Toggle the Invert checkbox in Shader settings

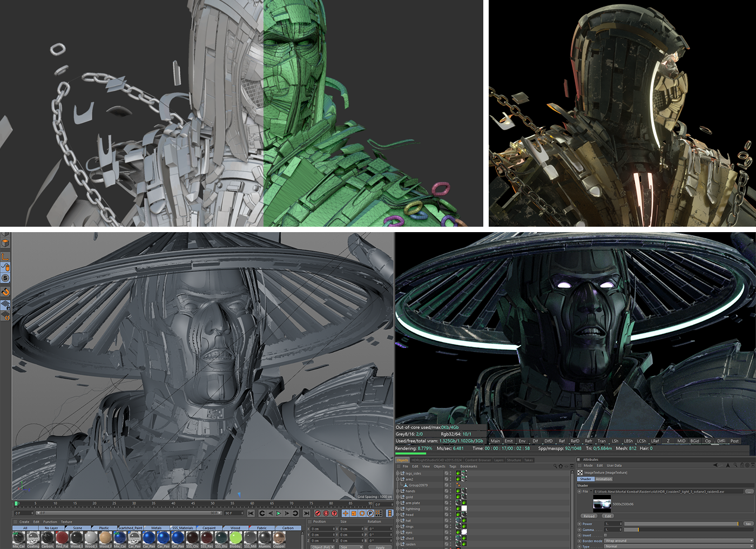point(606,536)
